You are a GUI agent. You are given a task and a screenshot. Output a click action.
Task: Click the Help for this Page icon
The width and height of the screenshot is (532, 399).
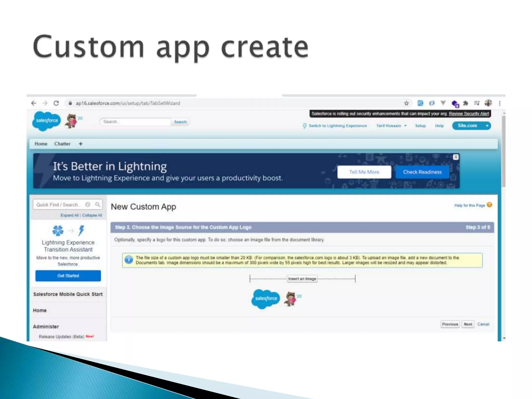[489, 205]
